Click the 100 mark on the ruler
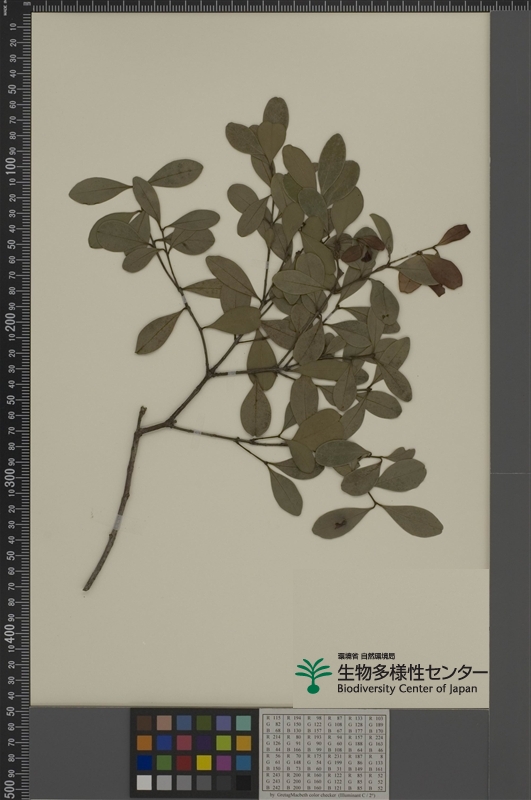531x800 pixels. (10, 166)
